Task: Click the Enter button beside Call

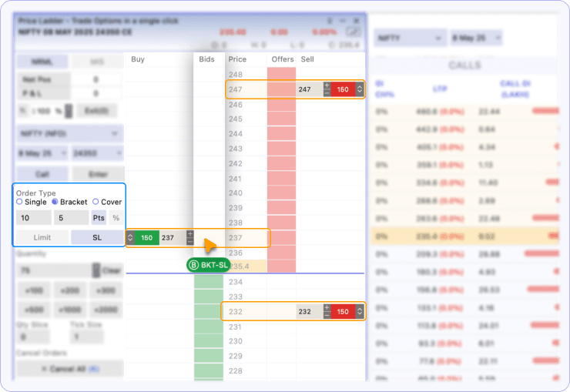Action: (98, 174)
